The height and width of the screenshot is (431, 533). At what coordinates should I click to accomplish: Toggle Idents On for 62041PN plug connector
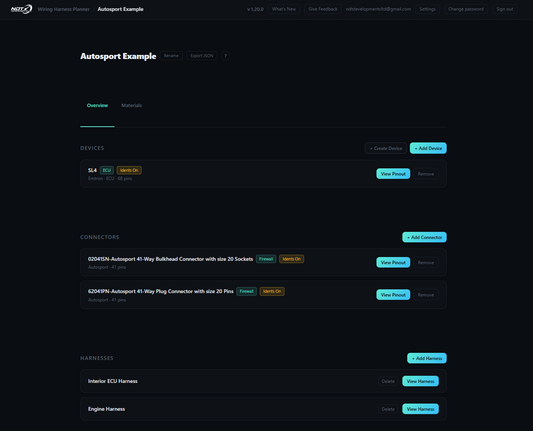(x=272, y=291)
